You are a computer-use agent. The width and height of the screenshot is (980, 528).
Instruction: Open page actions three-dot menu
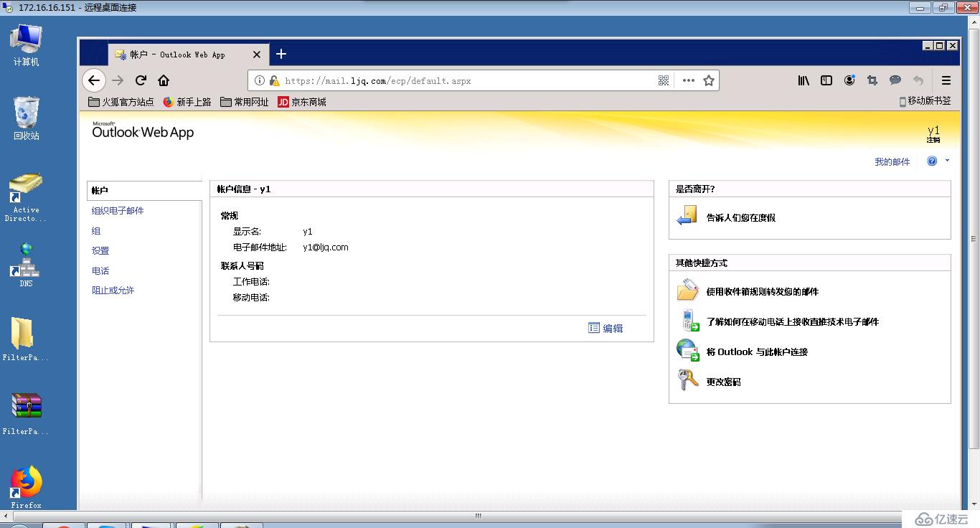click(689, 80)
